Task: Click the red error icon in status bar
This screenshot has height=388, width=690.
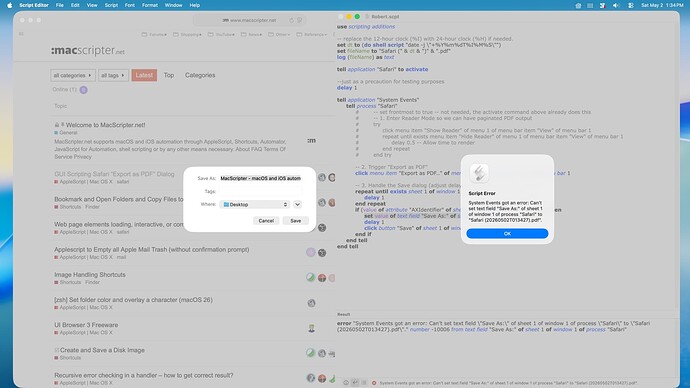Action: click(x=374, y=383)
